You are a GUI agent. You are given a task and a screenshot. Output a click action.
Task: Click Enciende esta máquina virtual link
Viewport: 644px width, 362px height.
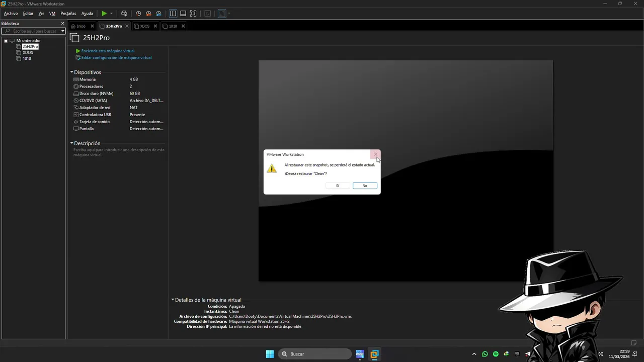pyautogui.click(x=108, y=51)
